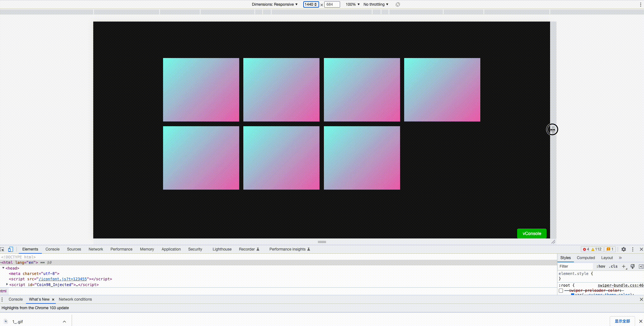The width and height of the screenshot is (644, 326).
Task: Switch to the Sources tab
Action: (74, 249)
